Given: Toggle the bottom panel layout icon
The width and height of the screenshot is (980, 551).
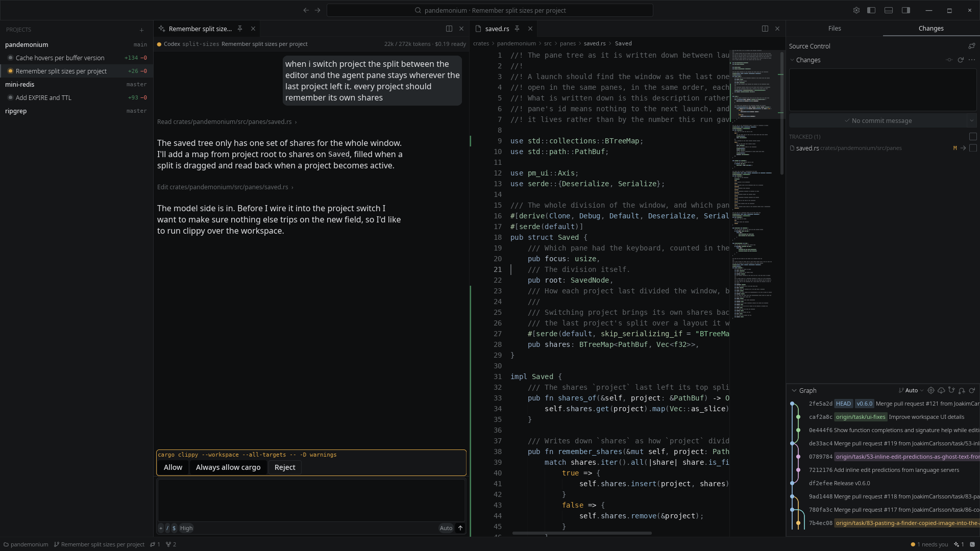Looking at the screenshot, I should coord(889,10).
